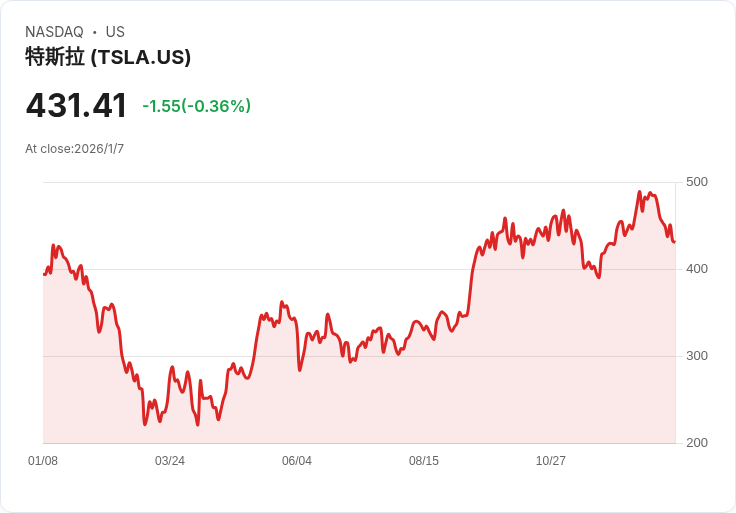Click the highest peak of the price line
736x513 pixels.
(x=639, y=192)
